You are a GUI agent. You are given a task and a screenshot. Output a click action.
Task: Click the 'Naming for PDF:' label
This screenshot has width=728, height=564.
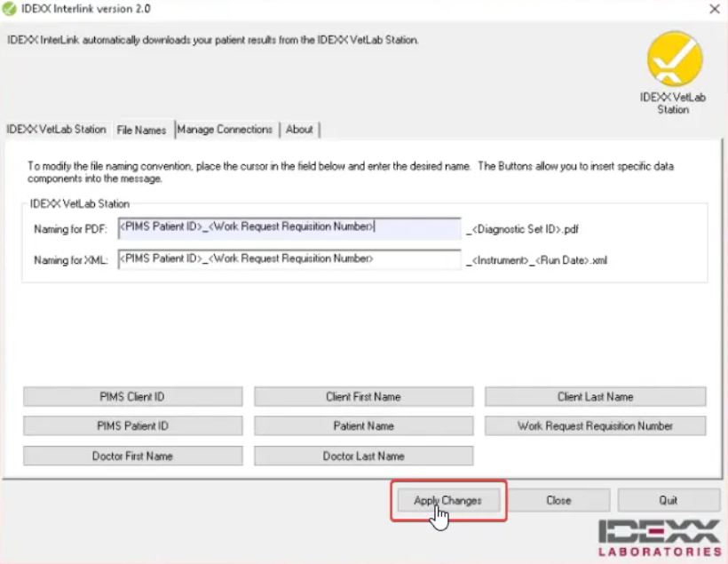pyautogui.click(x=70, y=229)
